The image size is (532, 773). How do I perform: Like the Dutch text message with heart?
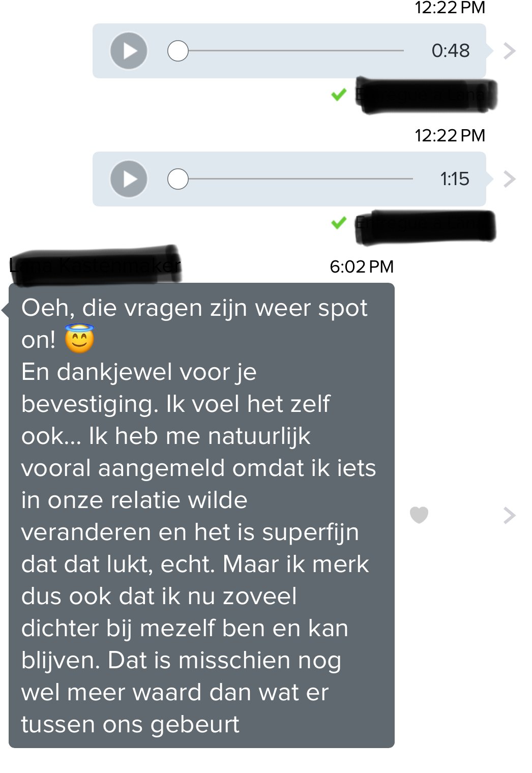419,515
